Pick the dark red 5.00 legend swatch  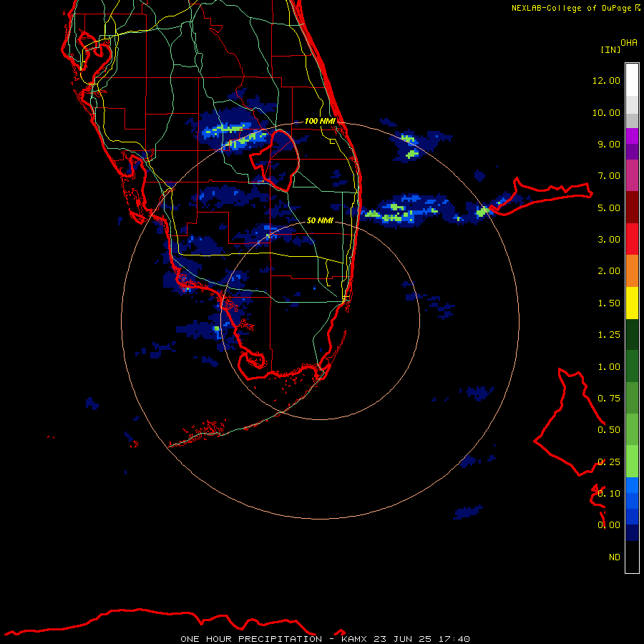point(632,208)
